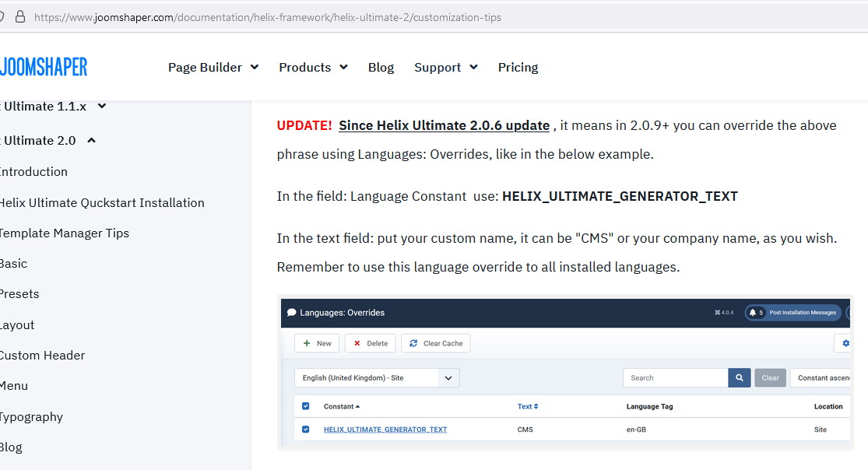Expand the Page Builder menu
Screen dimensions: 868x470
[x=213, y=68]
